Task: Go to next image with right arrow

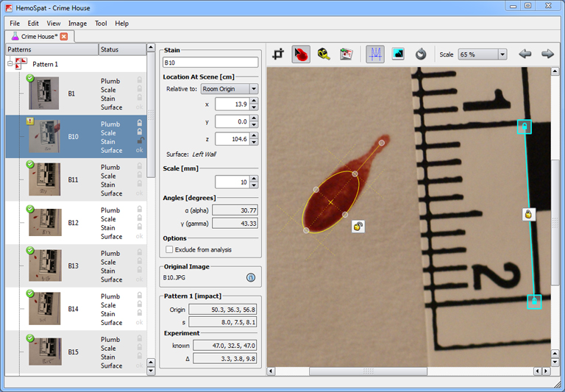Action: 547,54
